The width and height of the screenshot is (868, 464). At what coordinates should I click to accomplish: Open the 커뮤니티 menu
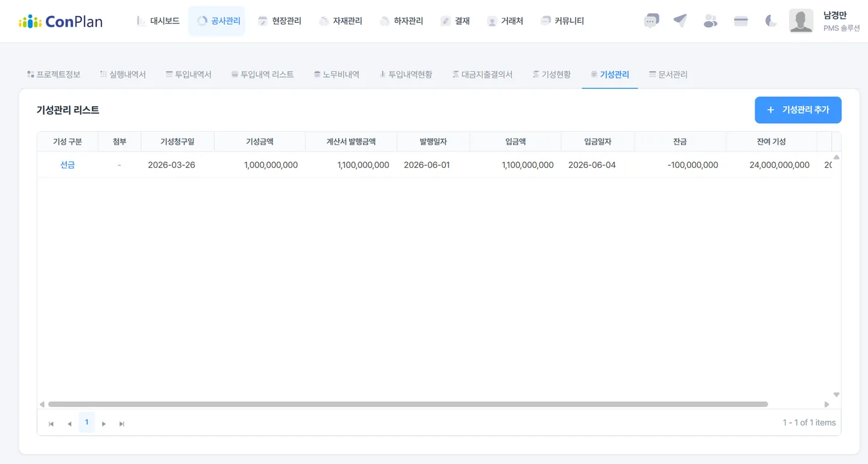pos(562,21)
